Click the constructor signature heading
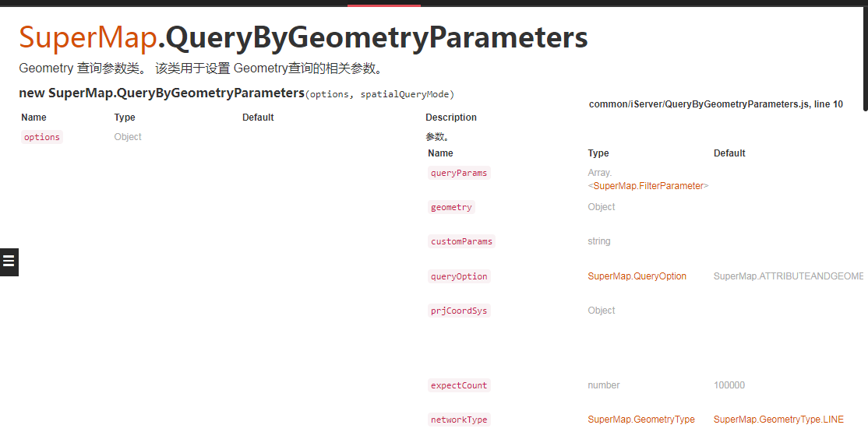This screenshot has width=868, height=439. [x=236, y=93]
